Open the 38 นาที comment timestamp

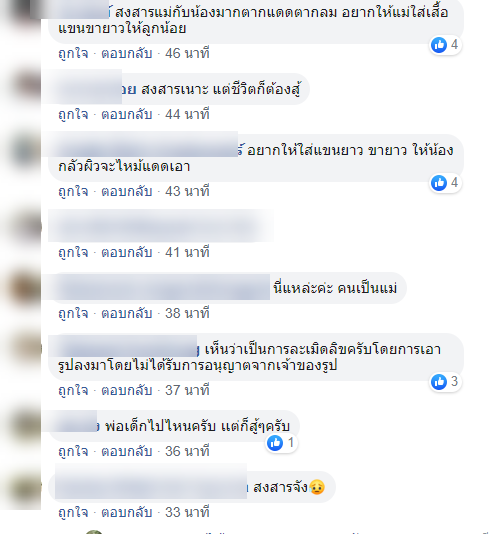tap(187, 313)
